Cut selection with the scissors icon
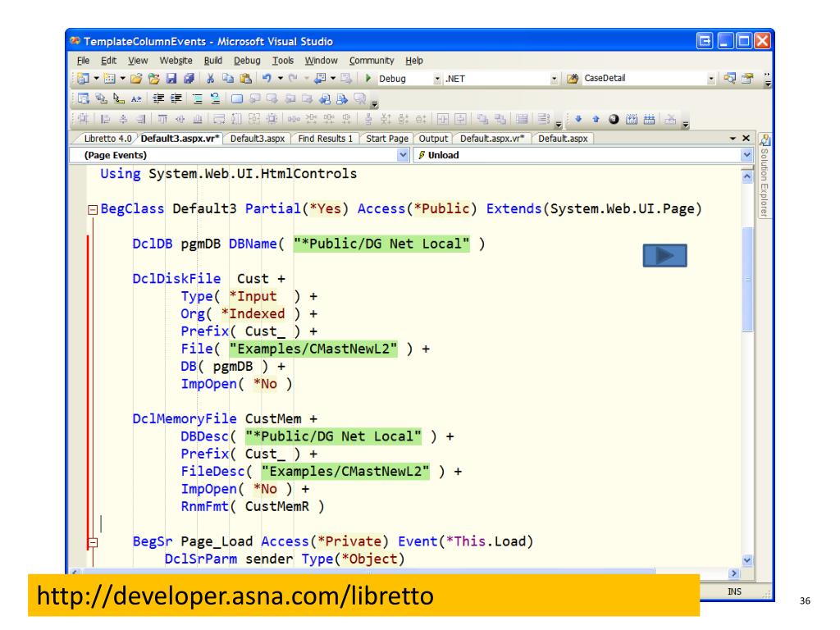This screenshot has height=630, width=840. 211,79
